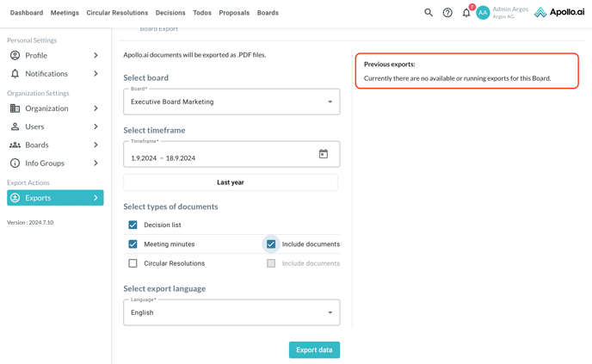Open the Board selection dropdown
592x364 pixels.
pyautogui.click(x=231, y=102)
